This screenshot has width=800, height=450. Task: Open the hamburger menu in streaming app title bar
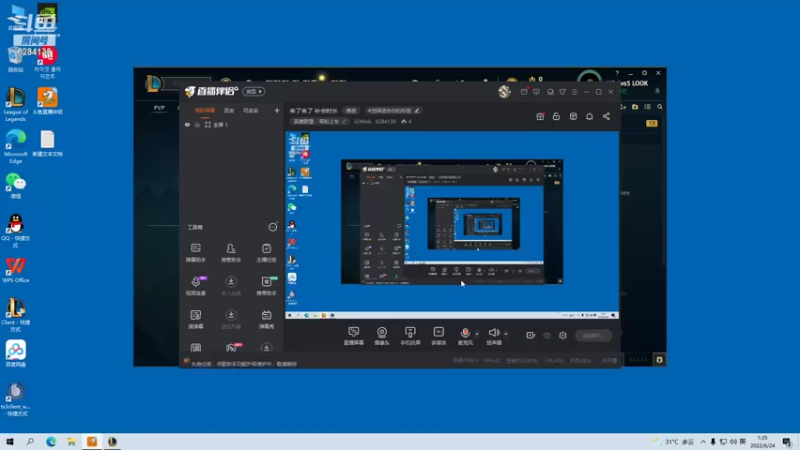(x=574, y=92)
